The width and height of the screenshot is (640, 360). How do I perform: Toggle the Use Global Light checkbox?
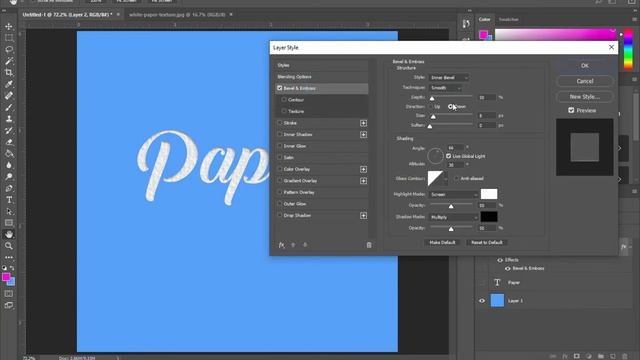(x=449, y=156)
